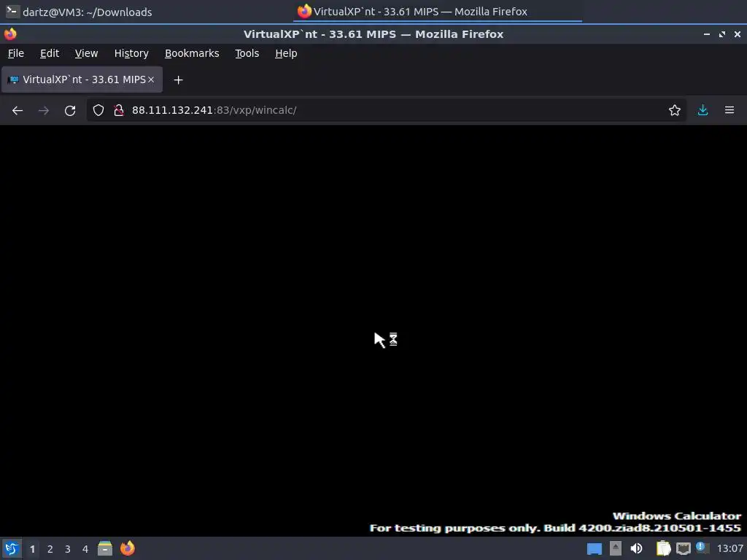Click the terminal icon in the top panel
This screenshot has width=747, height=560.
coord(12,12)
